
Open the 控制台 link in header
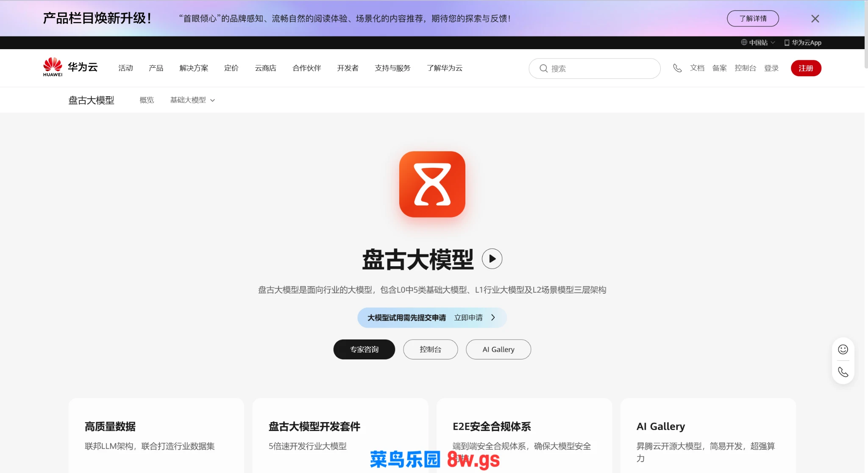point(746,68)
